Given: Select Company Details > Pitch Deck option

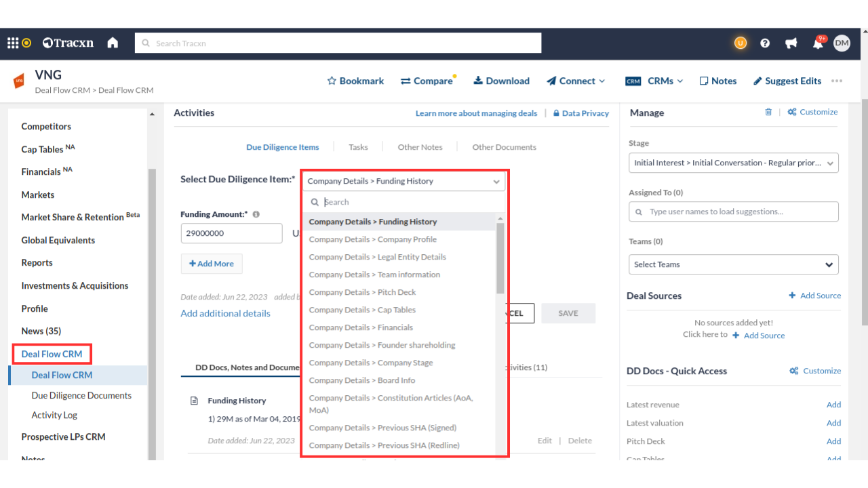Looking at the screenshot, I should pyautogui.click(x=362, y=292).
